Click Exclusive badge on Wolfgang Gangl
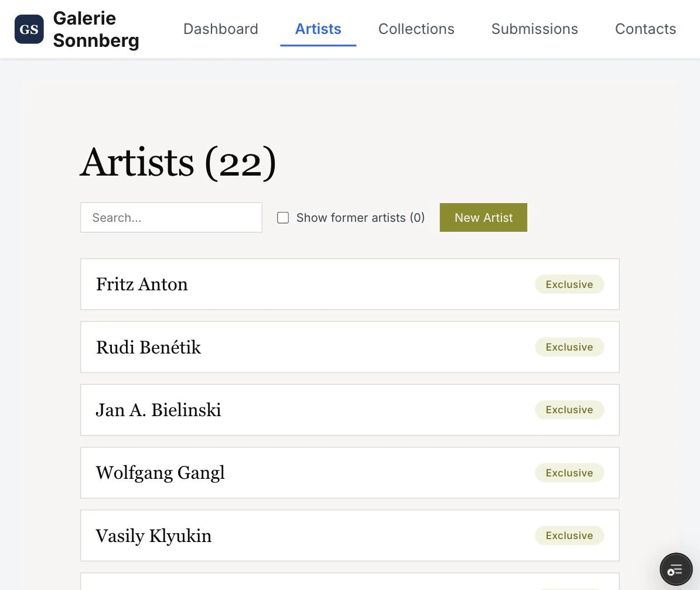 (569, 473)
